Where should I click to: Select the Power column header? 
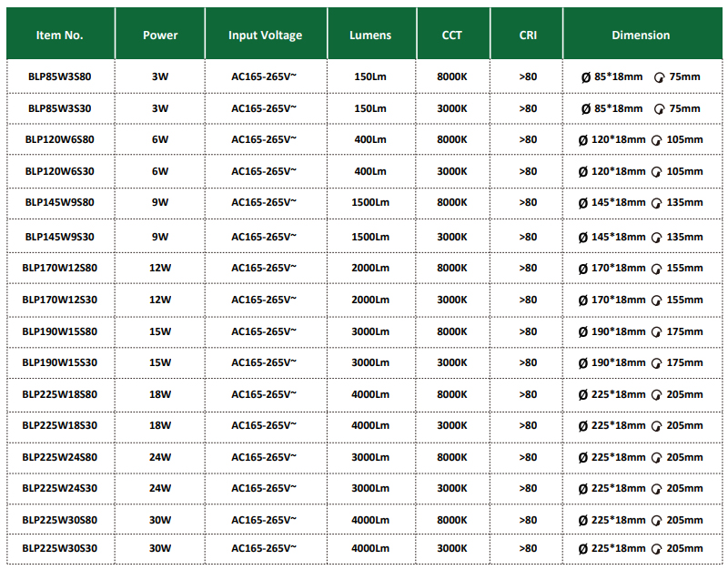[160, 34]
